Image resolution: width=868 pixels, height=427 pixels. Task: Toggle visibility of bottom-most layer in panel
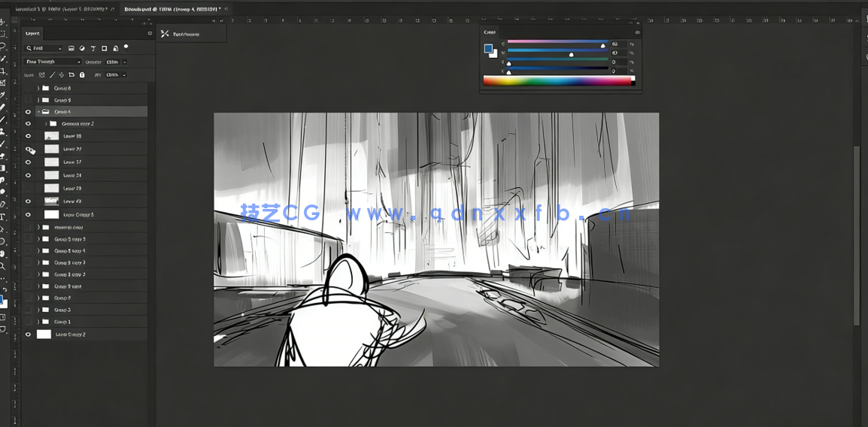[28, 335]
